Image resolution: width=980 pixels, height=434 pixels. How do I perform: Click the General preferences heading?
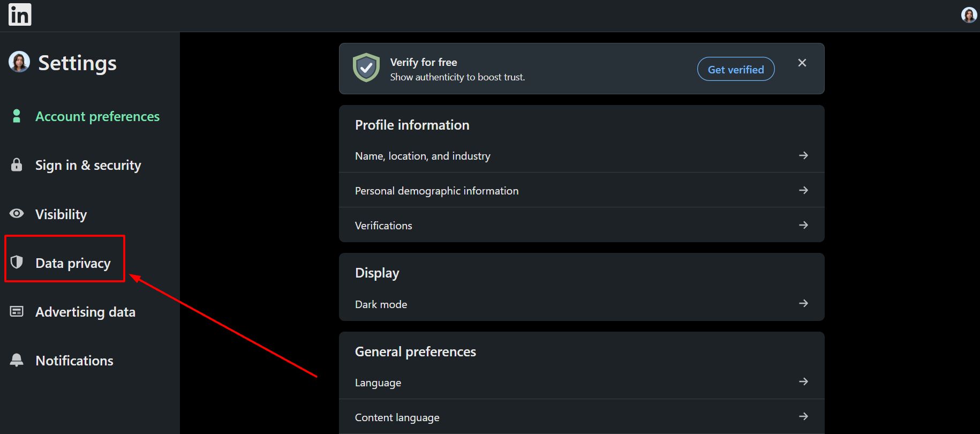(415, 351)
